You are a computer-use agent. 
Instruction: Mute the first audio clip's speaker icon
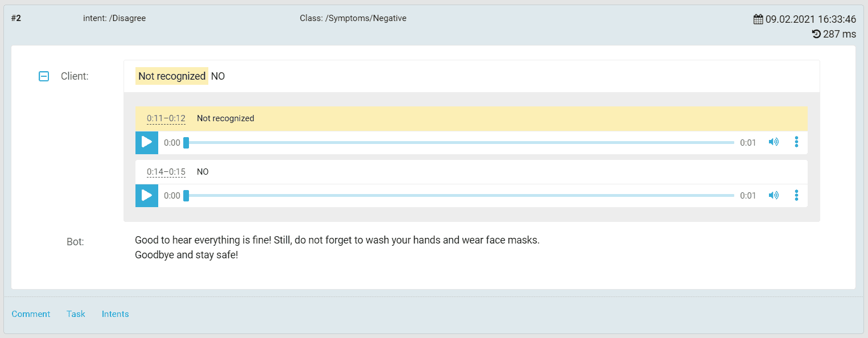click(x=774, y=142)
